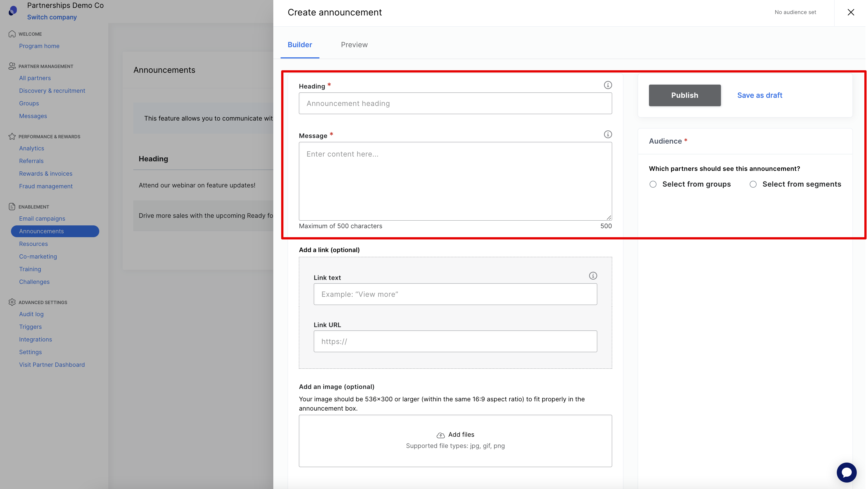Click the Advanced Settings gear icon
868x489 pixels.
12,302
